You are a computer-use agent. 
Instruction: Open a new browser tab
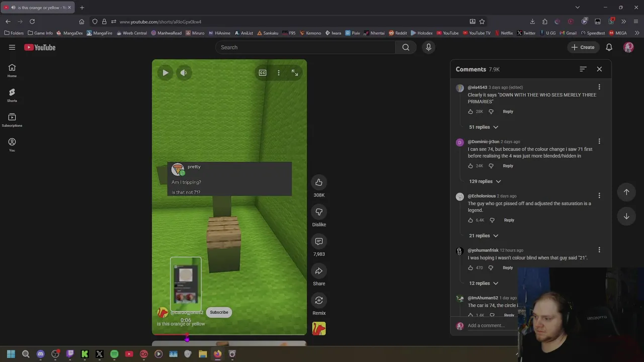[x=82, y=8]
